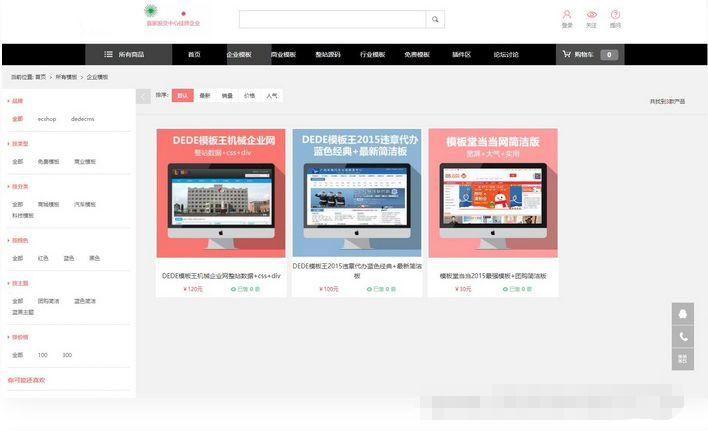The width and height of the screenshot is (708, 431).
Task: Open 插件区 navigation item
Action: [461, 55]
